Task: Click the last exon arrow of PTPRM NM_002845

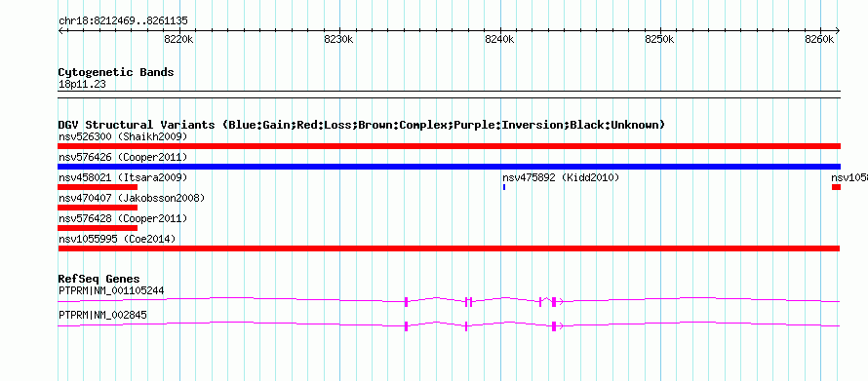Action: (x=557, y=326)
